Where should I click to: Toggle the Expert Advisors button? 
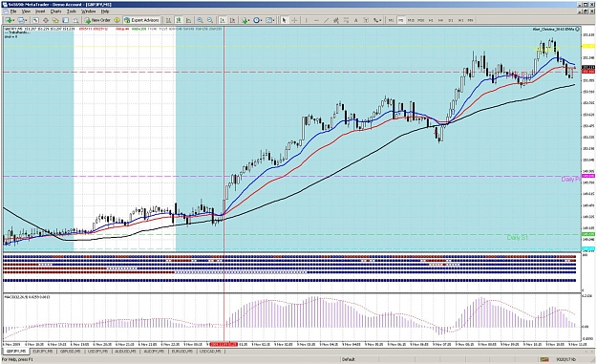pyautogui.click(x=141, y=20)
